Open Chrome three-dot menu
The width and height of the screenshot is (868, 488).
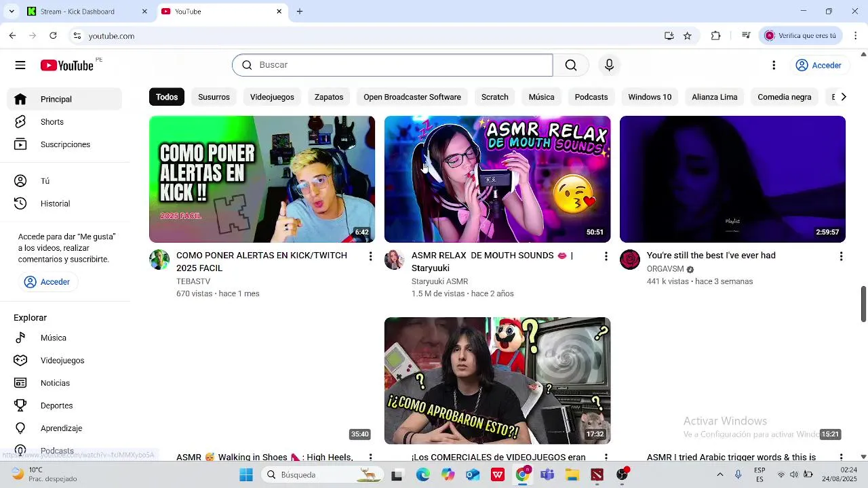[856, 36]
